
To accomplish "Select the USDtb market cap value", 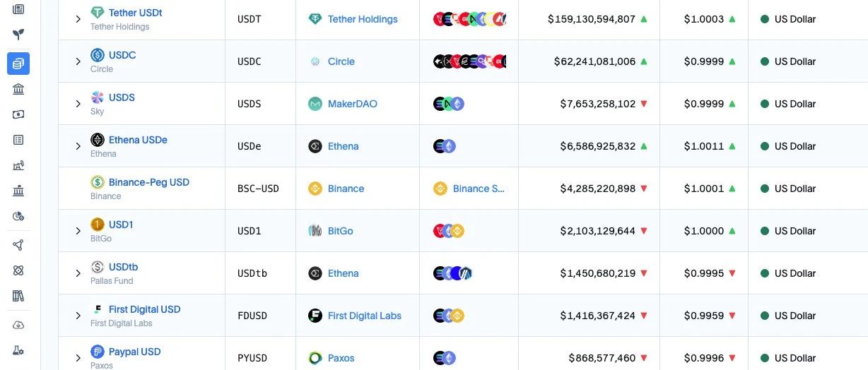I will (x=598, y=273).
